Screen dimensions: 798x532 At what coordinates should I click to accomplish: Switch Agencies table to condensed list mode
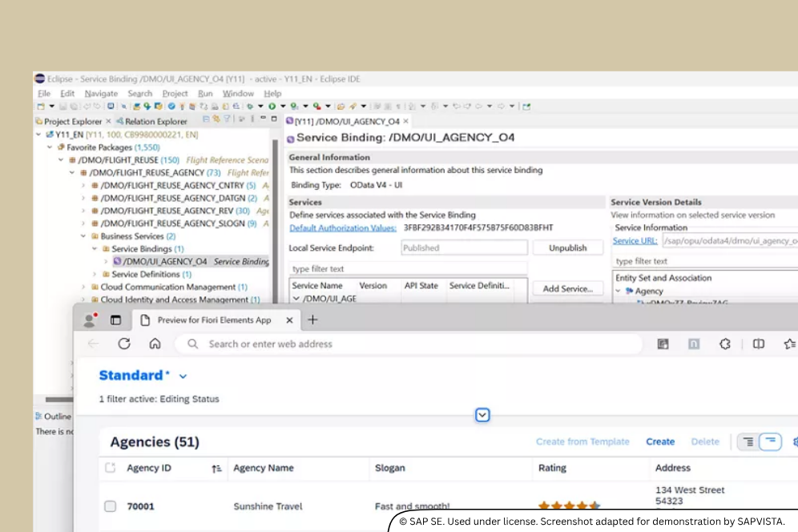(770, 442)
